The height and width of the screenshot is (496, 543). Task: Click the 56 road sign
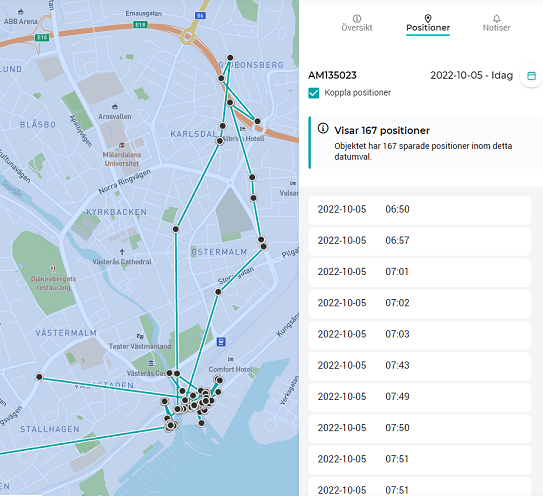click(x=201, y=16)
